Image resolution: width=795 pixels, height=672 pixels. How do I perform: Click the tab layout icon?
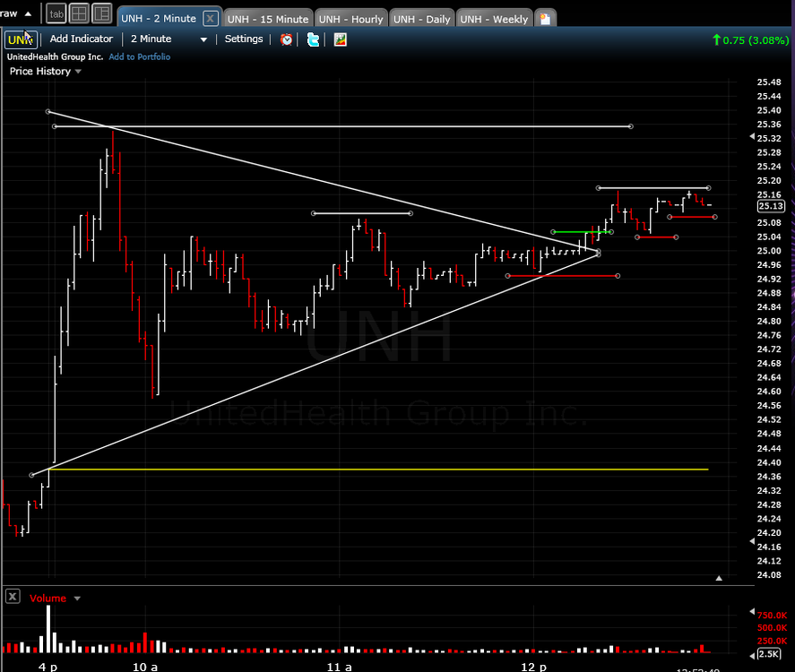(x=56, y=14)
